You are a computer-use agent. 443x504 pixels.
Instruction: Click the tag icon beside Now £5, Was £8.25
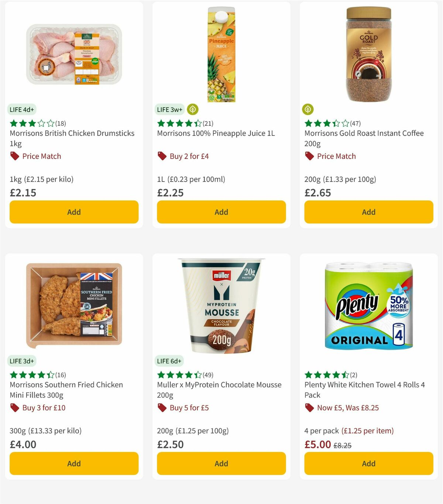click(x=309, y=408)
